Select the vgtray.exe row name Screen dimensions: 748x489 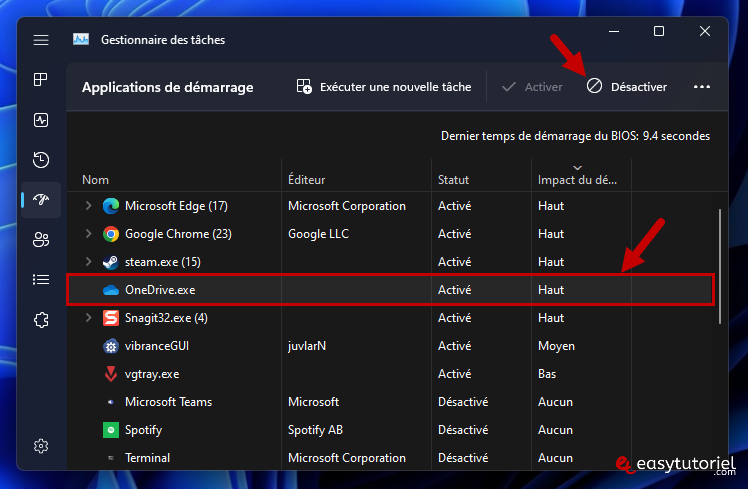point(152,374)
